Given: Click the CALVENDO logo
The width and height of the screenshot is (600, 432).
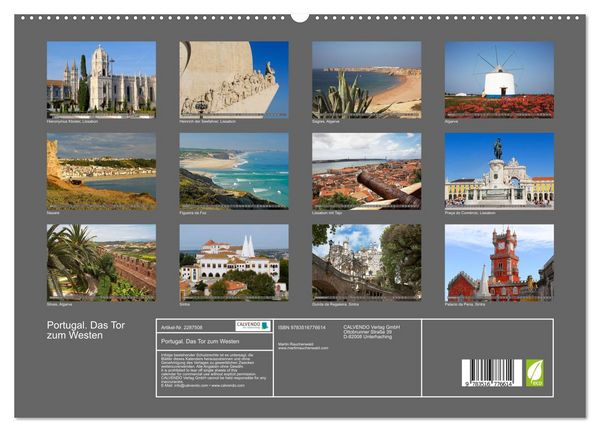Looking at the screenshot, I should [x=253, y=326].
